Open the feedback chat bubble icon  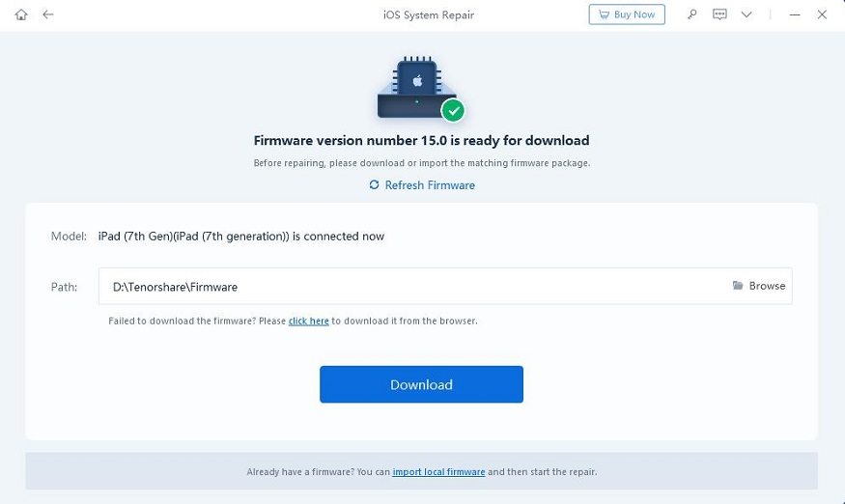[x=719, y=14]
